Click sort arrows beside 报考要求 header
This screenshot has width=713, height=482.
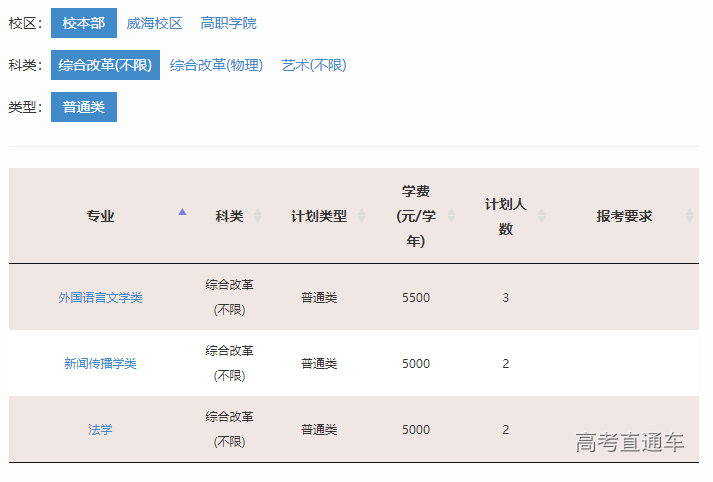click(x=689, y=216)
